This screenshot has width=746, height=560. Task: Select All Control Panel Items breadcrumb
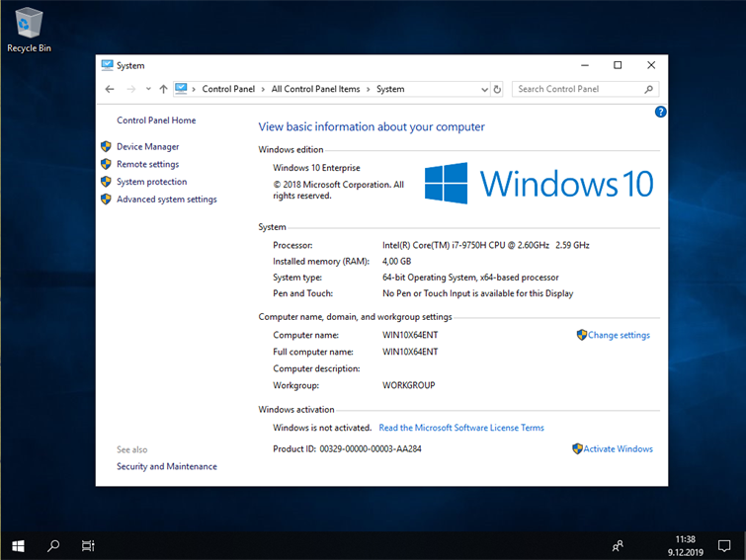[315, 89]
